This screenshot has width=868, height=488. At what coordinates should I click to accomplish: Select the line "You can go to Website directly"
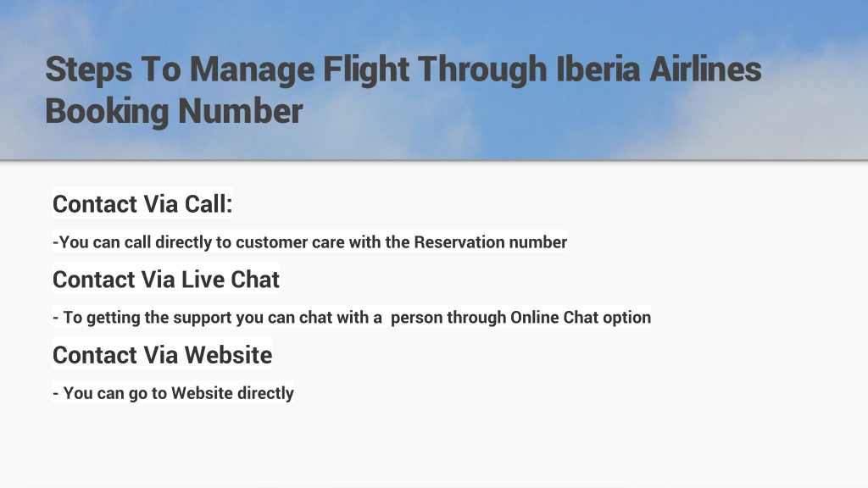(x=173, y=393)
